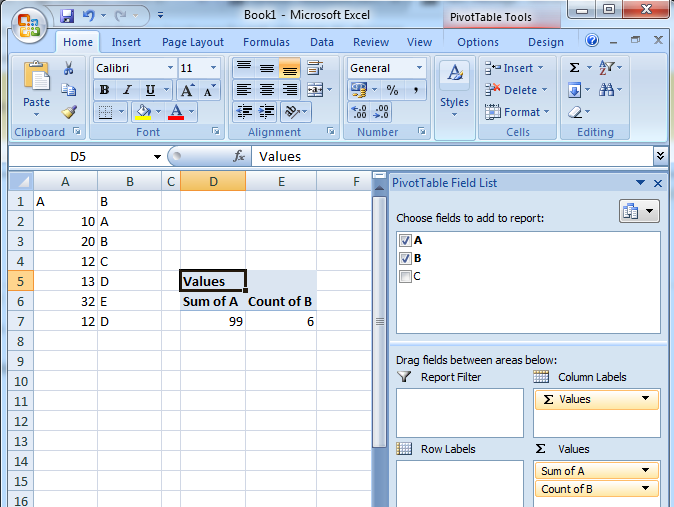
Task: Open field list layout view dropdown
Action: (639, 211)
